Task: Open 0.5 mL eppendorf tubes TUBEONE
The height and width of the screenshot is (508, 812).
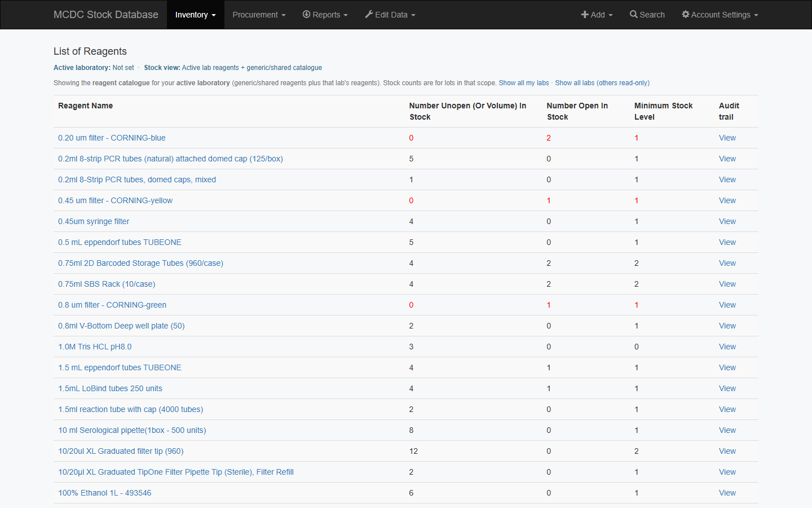Action: 120,242
